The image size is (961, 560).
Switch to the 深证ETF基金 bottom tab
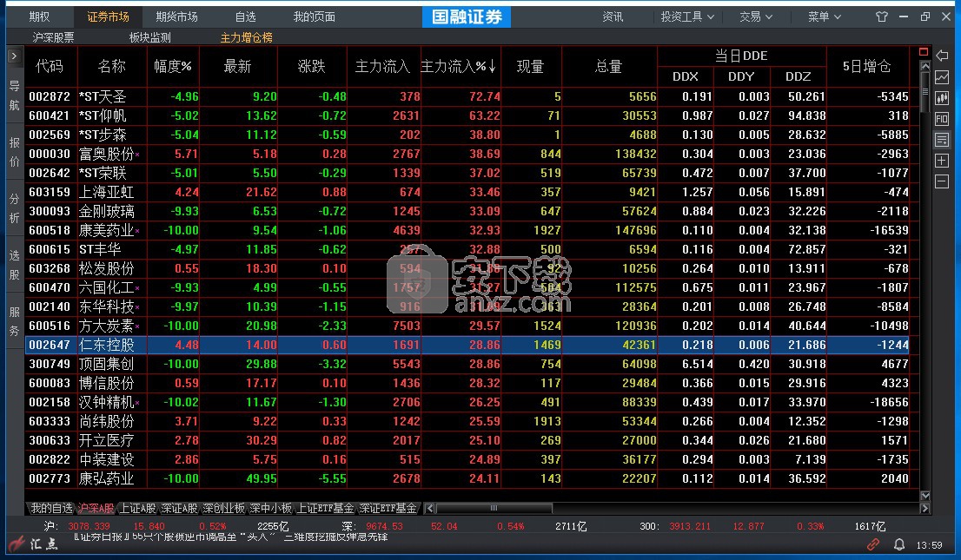click(x=388, y=508)
